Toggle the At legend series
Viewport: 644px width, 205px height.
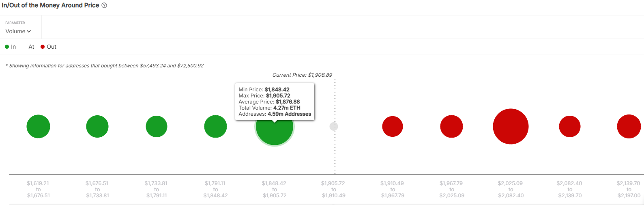(31, 47)
